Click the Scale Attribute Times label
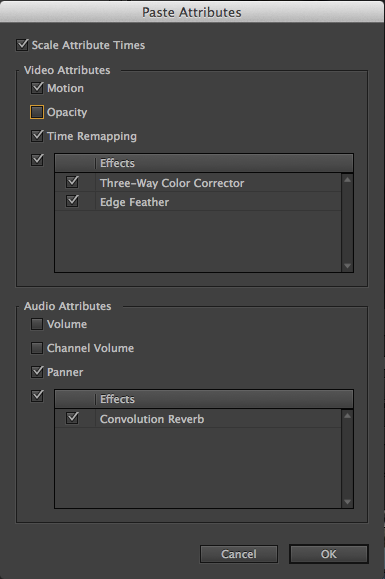 88,45
